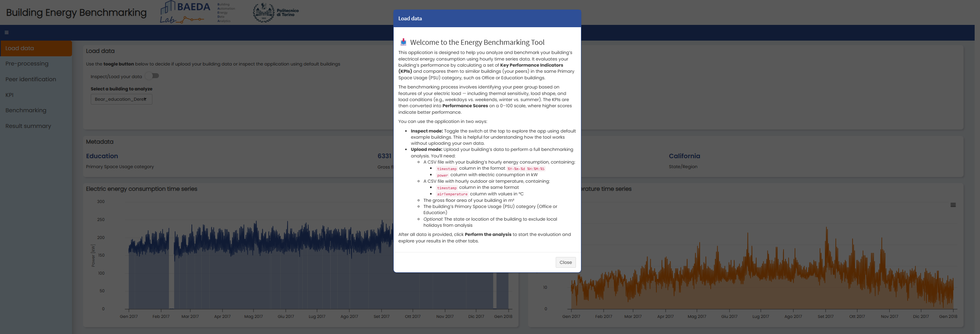Open the building selection dropdown
The image size is (980, 334).
(x=121, y=99)
